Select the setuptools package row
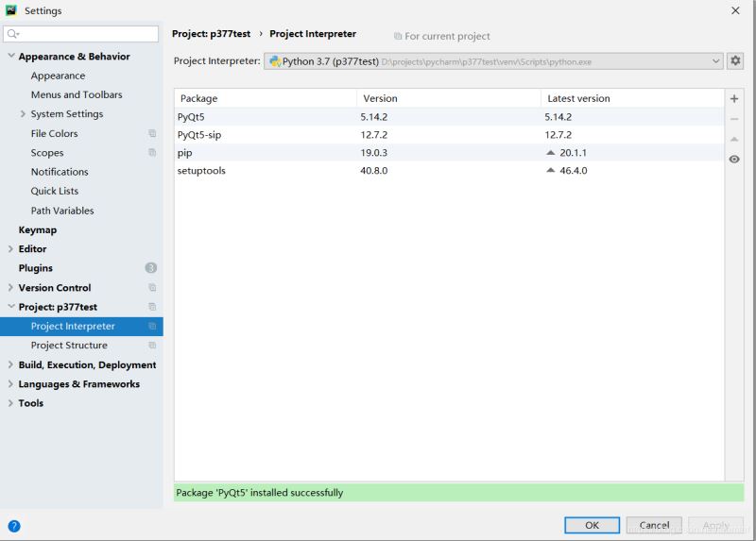756x541 pixels. pyautogui.click(x=450, y=170)
